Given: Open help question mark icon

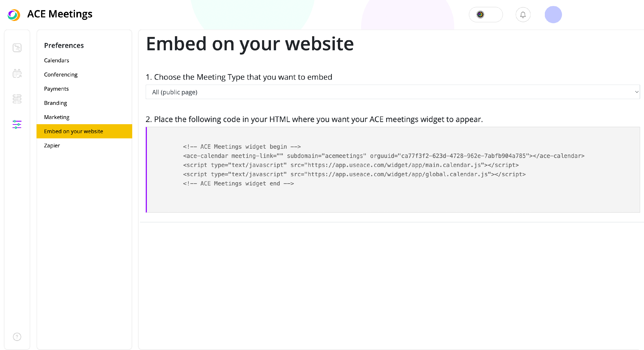Looking at the screenshot, I should 17,336.
